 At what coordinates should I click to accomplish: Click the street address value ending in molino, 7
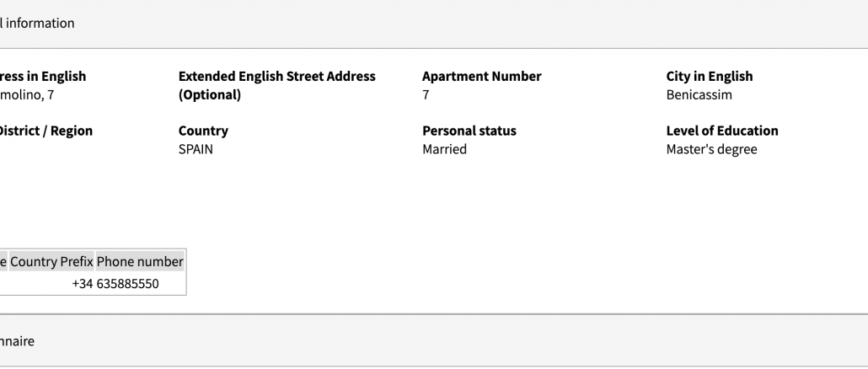[27, 95]
